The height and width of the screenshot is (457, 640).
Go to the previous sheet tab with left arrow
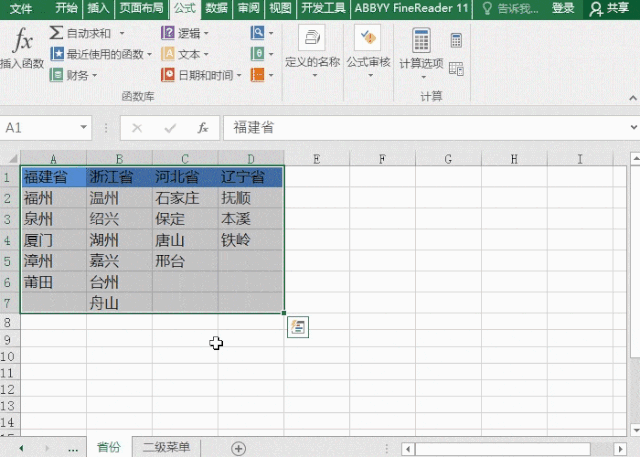pos(21,448)
